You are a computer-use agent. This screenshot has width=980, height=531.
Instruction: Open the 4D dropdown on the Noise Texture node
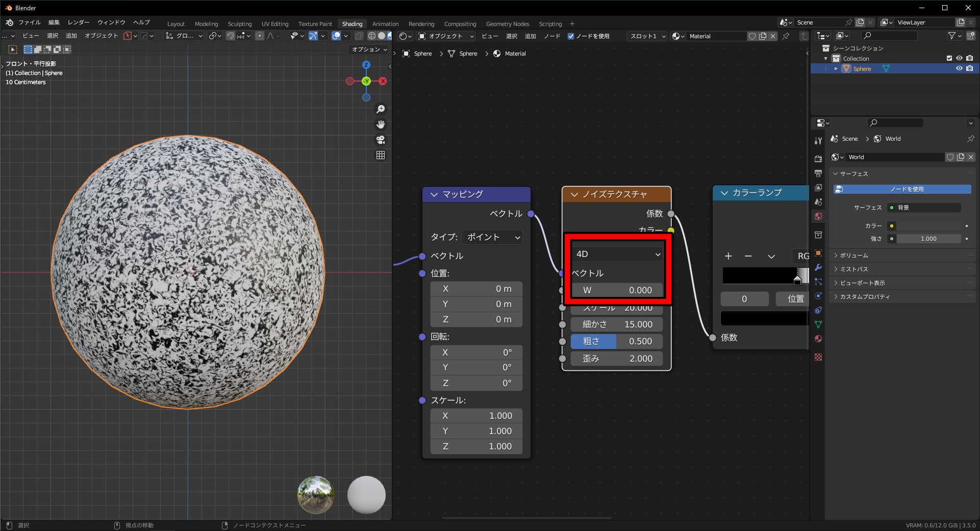(617, 254)
